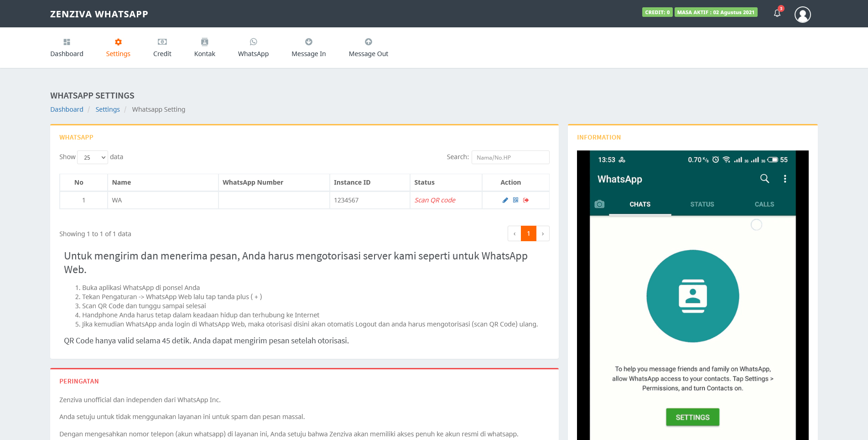The width and height of the screenshot is (868, 440).
Task: Click the search magnifier in phone screenshot
Action: tap(765, 179)
